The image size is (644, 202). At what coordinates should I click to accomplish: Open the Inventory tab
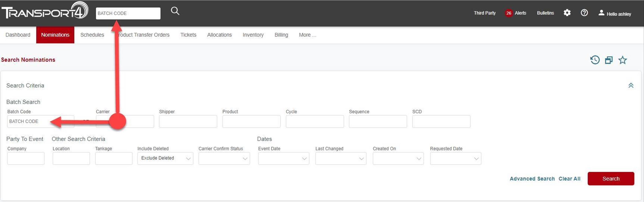point(253,35)
